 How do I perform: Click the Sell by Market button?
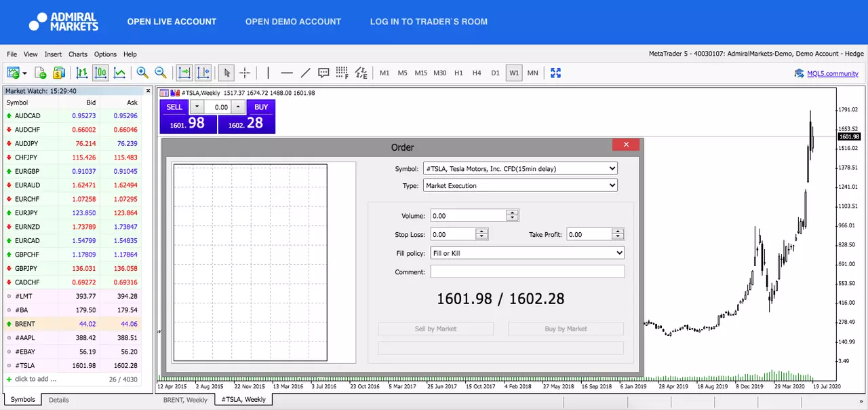click(435, 329)
